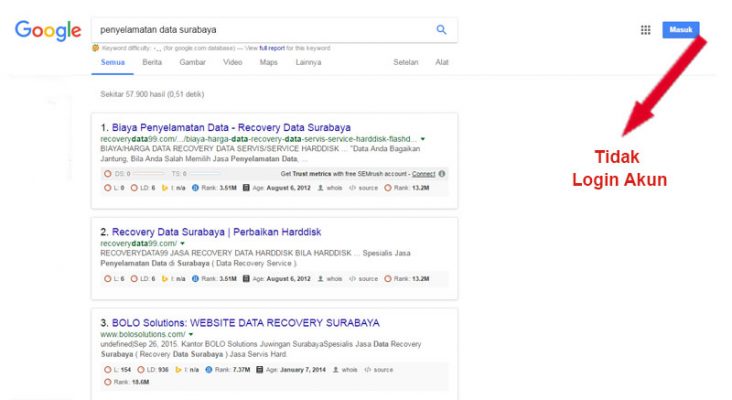Open the Setelan settings menu
Screen dimensions: 732x400
tap(405, 62)
